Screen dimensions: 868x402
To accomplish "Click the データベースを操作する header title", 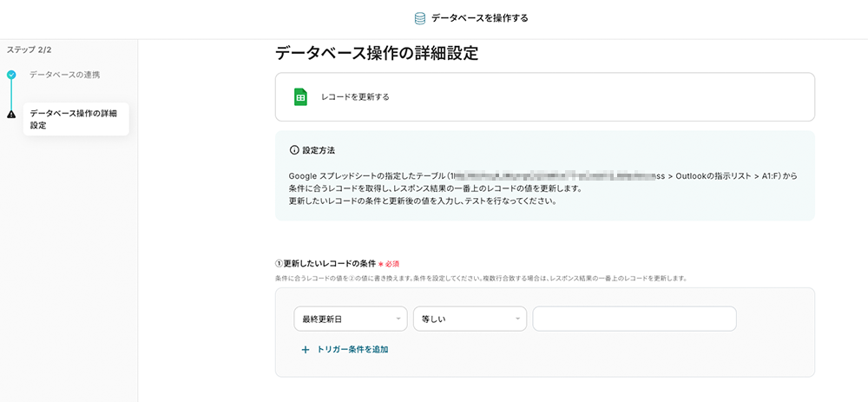I will [x=479, y=18].
